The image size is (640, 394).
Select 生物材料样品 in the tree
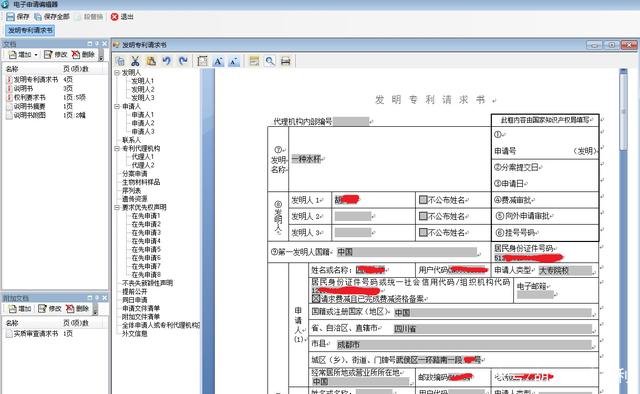point(141,182)
